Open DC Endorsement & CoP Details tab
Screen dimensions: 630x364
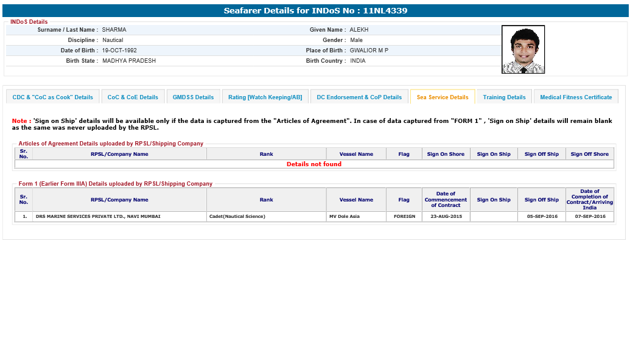[x=359, y=97]
